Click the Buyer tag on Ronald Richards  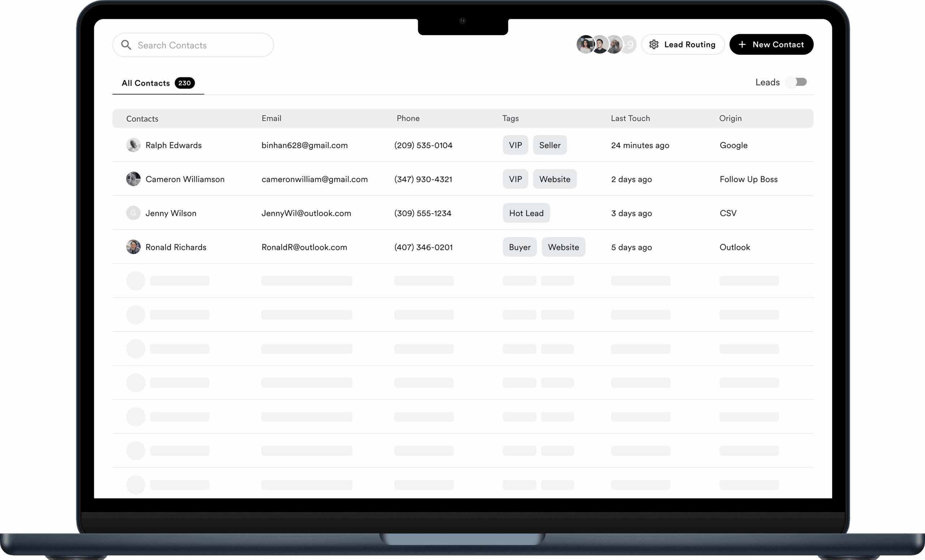[519, 247]
